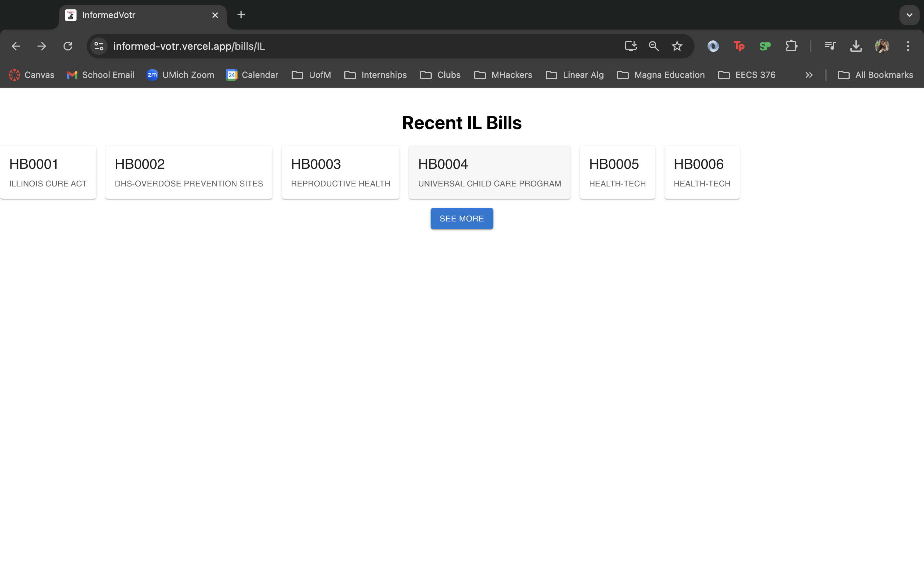Open the Downloads icon in toolbar

(856, 46)
